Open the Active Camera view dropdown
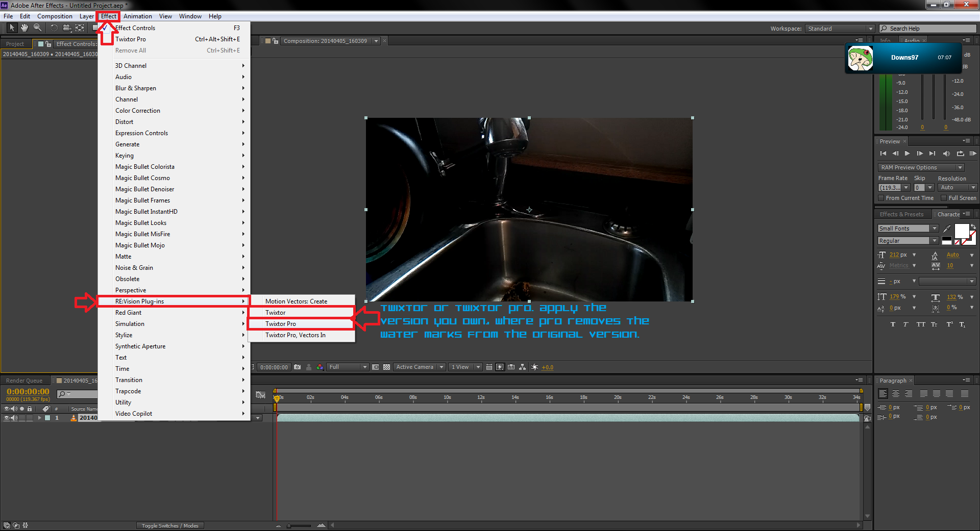Image resolution: width=980 pixels, height=531 pixels. pyautogui.click(x=419, y=367)
